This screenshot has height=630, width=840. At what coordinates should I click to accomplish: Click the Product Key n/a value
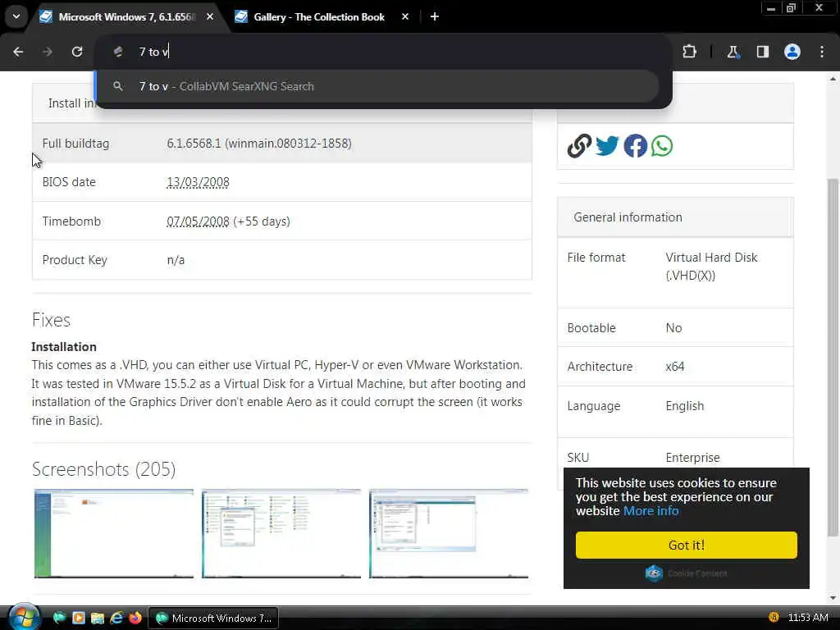tap(176, 260)
